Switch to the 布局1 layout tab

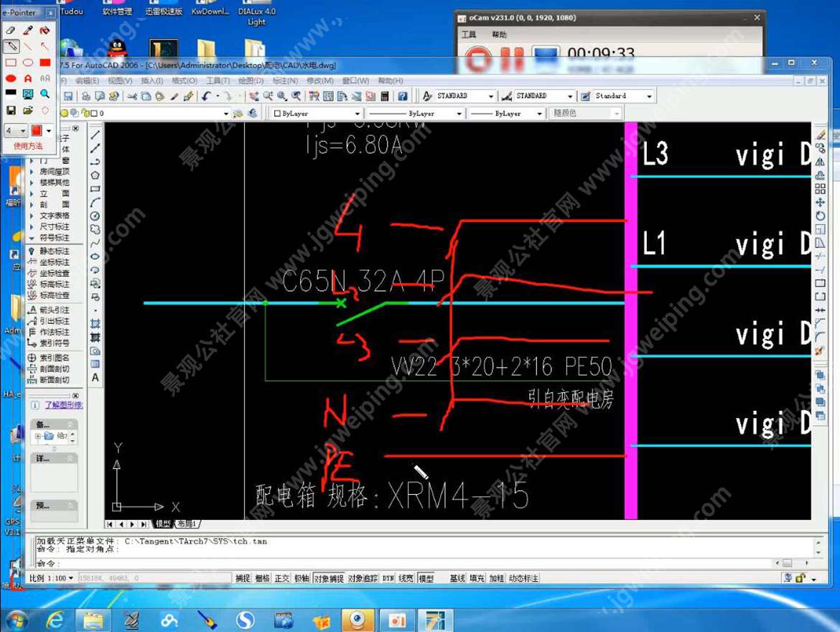pos(187,524)
